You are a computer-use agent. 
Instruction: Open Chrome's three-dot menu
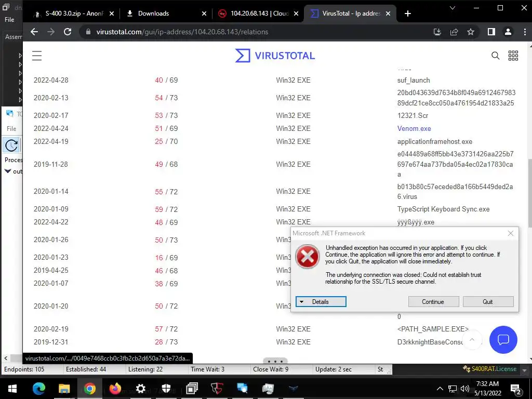point(525,32)
